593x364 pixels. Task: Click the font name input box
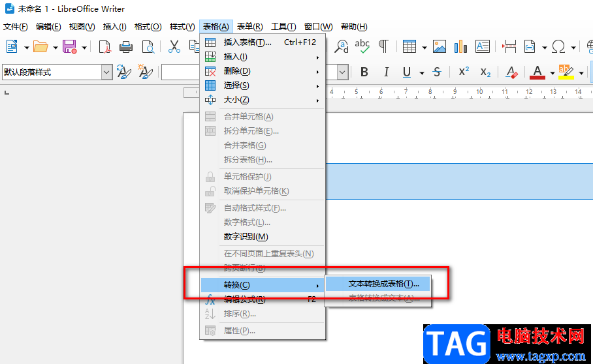tap(181, 72)
